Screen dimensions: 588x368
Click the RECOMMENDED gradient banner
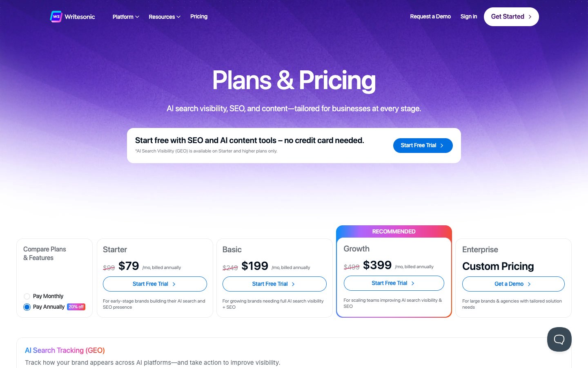click(x=394, y=231)
